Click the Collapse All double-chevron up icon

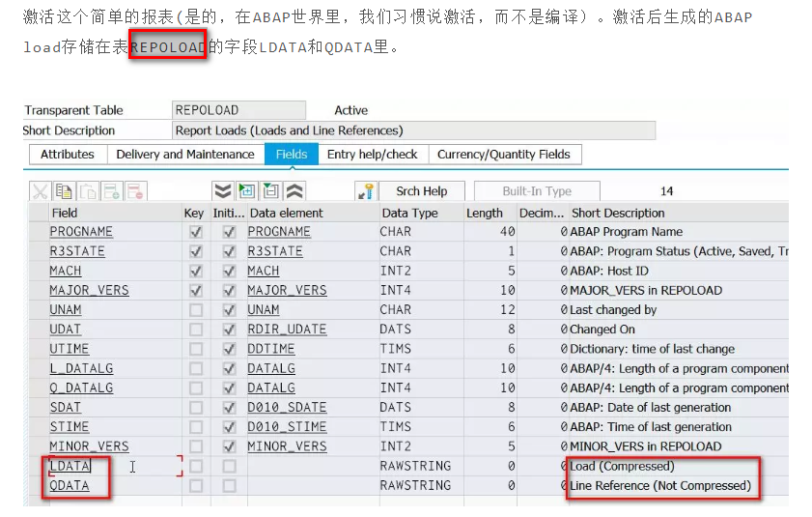294,191
